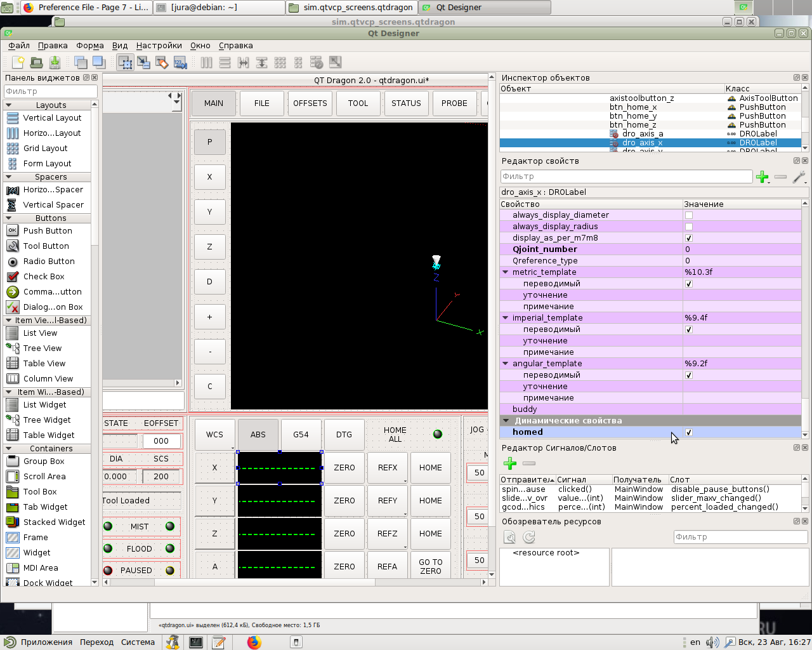Collapse the Containers widget category
The image size is (812, 650).
coord(9,449)
